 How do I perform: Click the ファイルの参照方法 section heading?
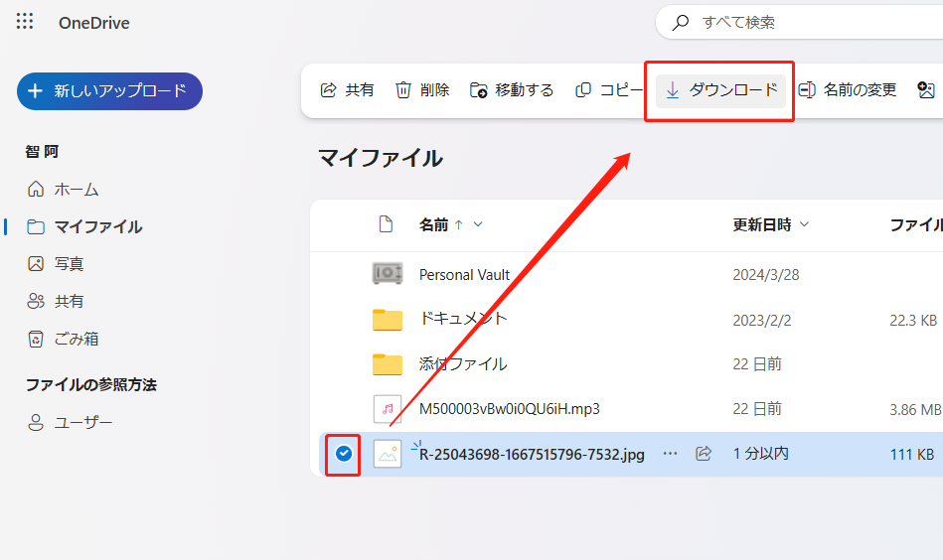tap(91, 384)
